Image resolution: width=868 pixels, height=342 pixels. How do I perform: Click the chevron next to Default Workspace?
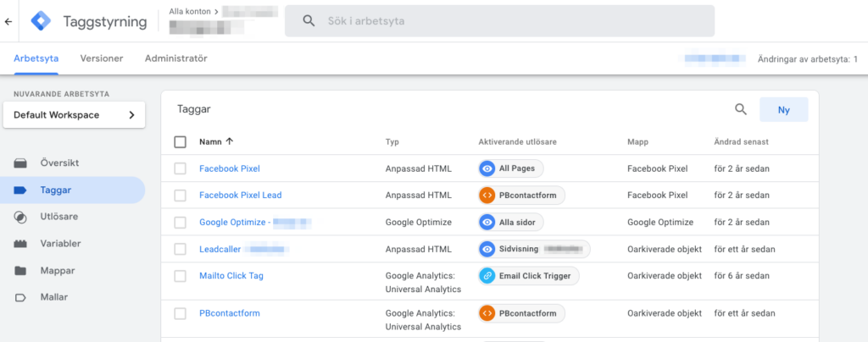pos(131,115)
